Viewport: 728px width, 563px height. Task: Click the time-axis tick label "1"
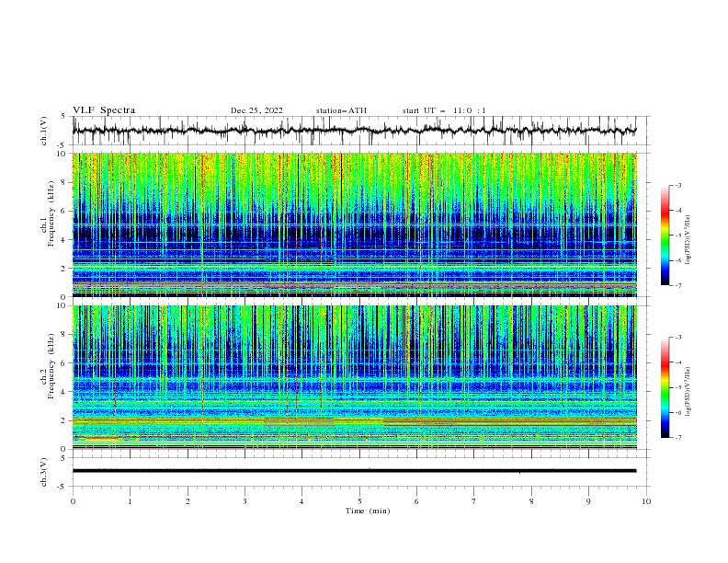pyautogui.click(x=130, y=501)
